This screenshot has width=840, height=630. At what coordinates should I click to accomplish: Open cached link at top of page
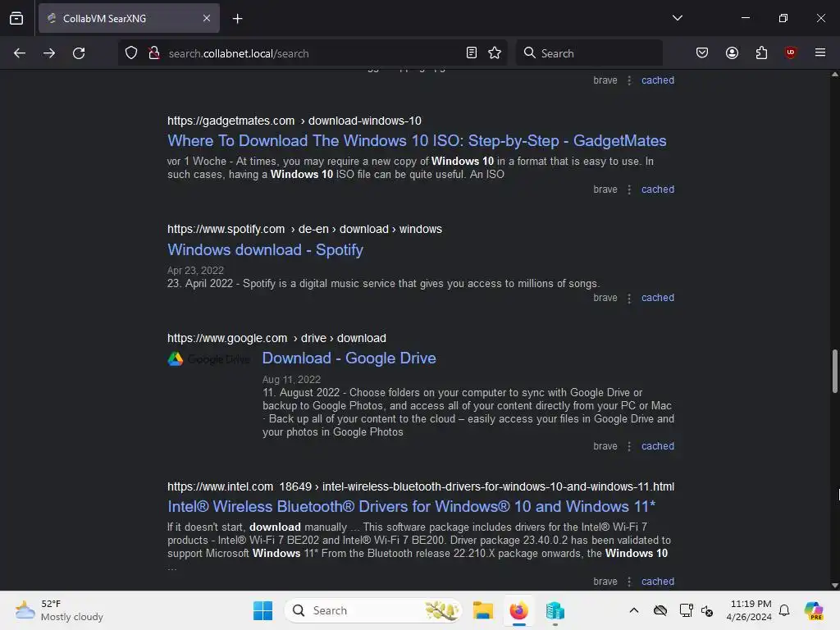pyautogui.click(x=658, y=80)
